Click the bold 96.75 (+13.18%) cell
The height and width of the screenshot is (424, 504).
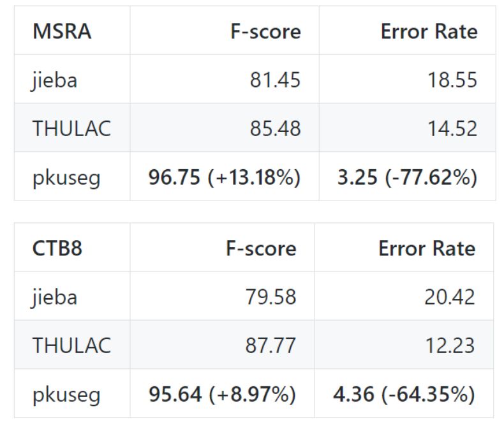pyautogui.click(x=224, y=177)
